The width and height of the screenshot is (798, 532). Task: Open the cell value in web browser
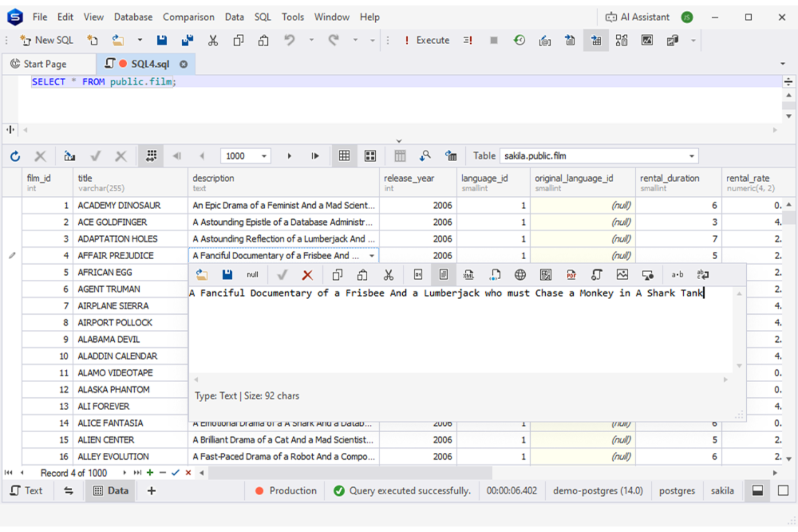520,274
